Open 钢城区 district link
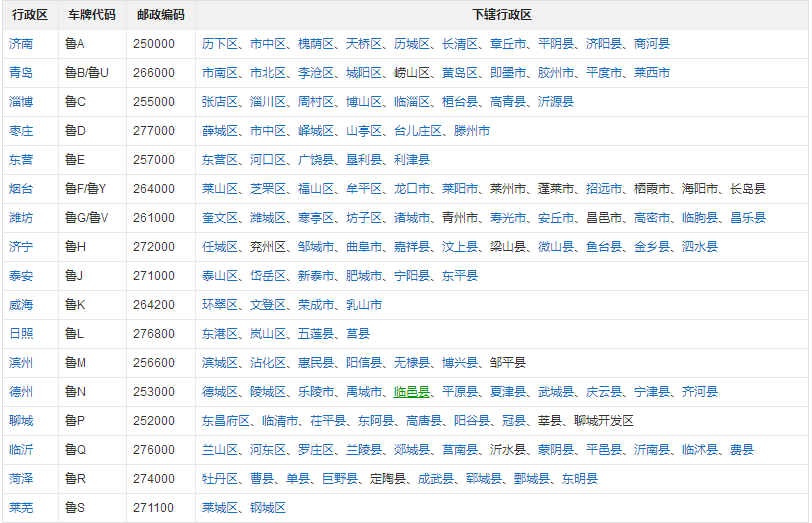 [268, 508]
